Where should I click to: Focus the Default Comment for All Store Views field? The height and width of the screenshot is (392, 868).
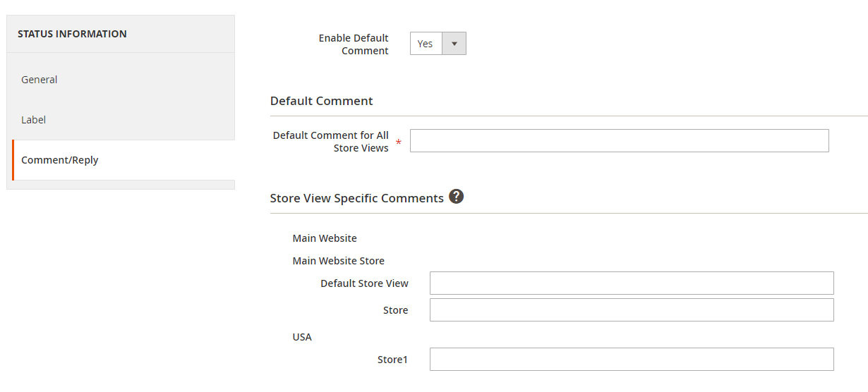[619, 140]
